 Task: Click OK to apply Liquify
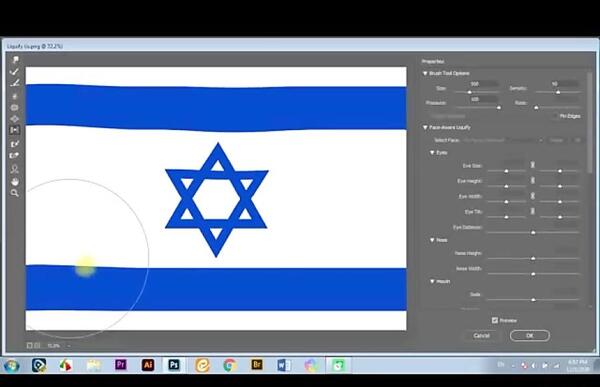[530, 336]
